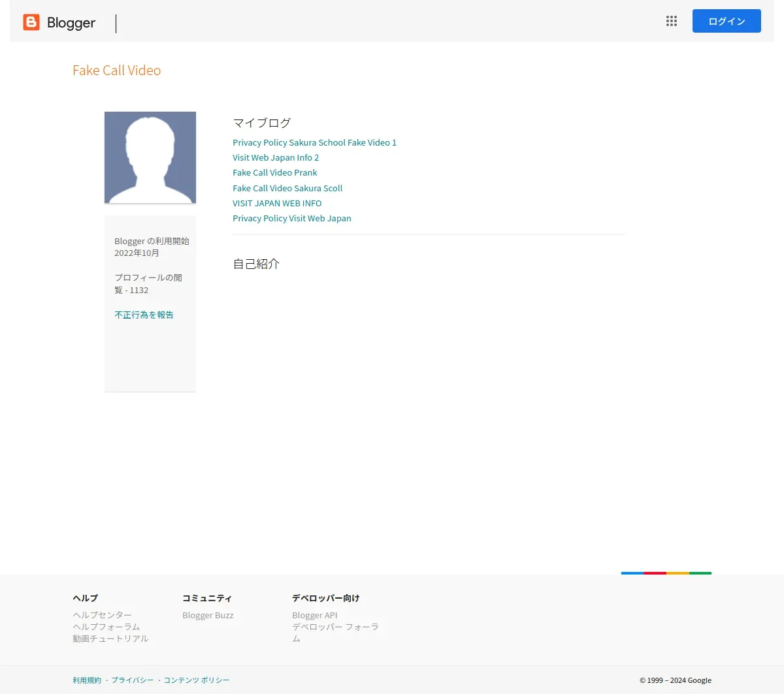The image size is (784, 694).
Task: Click the 2022年10月 start date text
Action: [137, 253]
